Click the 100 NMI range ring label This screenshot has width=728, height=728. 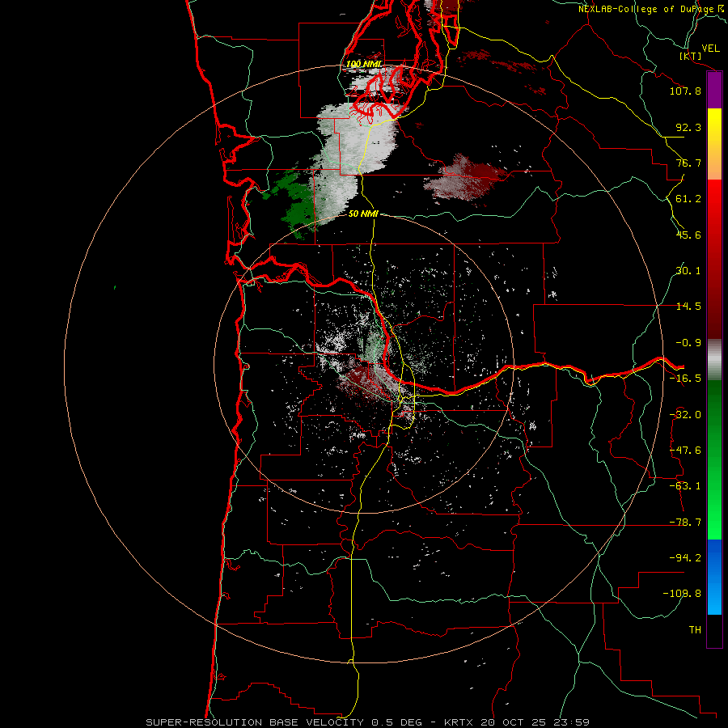(364, 64)
